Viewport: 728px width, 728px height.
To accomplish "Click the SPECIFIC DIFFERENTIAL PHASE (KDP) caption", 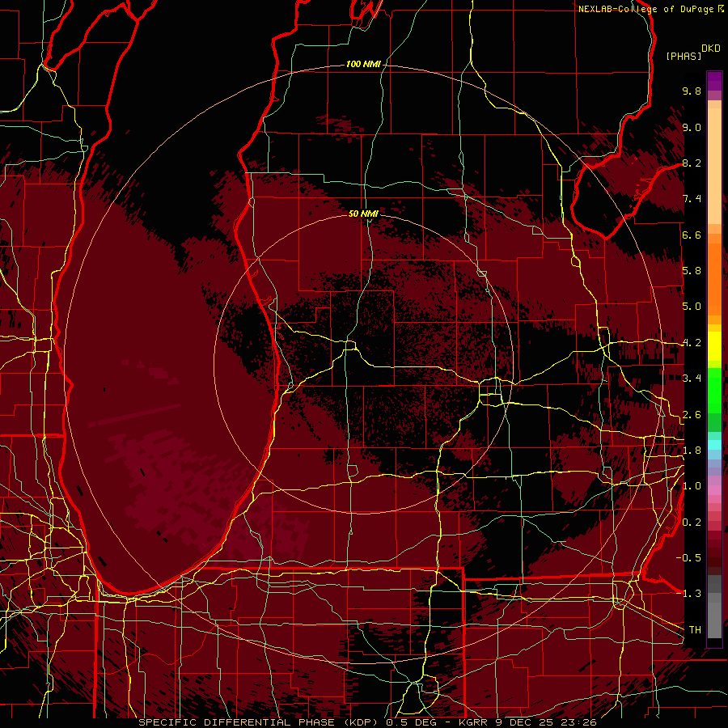I will point(260,722).
